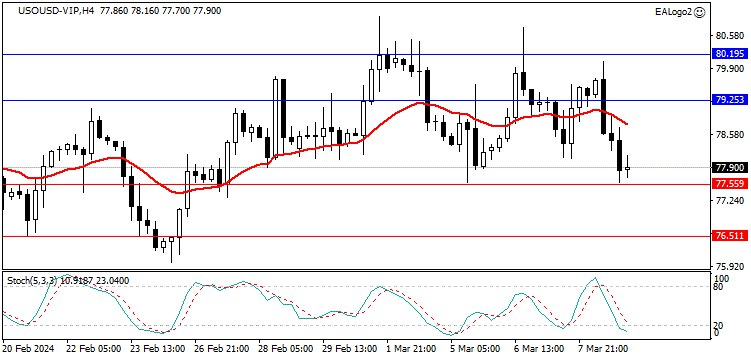Image resolution: width=751 pixels, height=360 pixels.
Task: Click the 5 Mar 05:00 time label
Action: (x=476, y=348)
